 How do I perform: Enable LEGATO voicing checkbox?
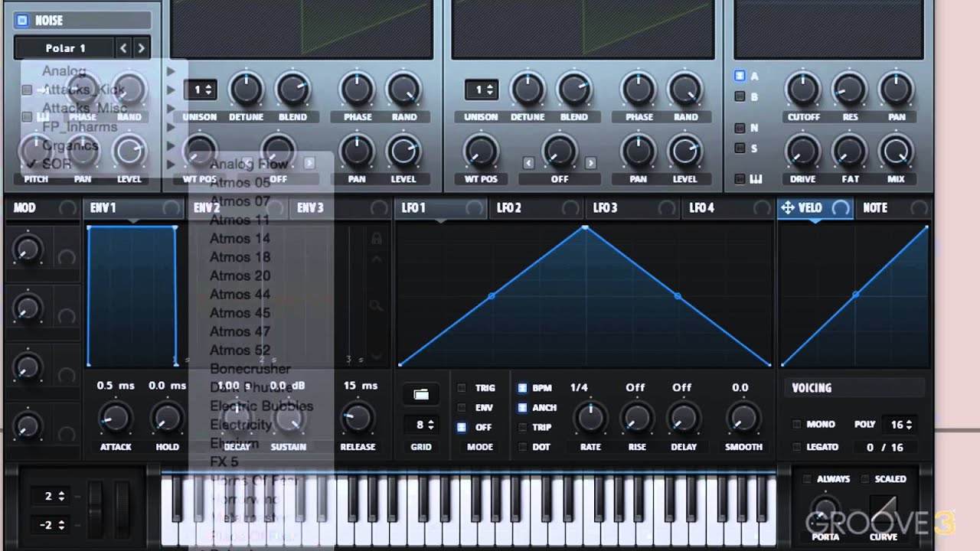click(x=797, y=447)
